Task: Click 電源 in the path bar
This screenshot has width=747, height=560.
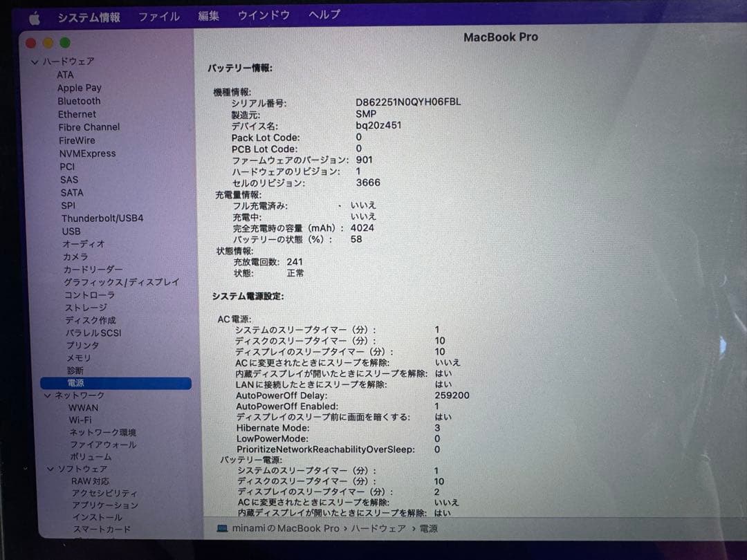Action: [428, 529]
